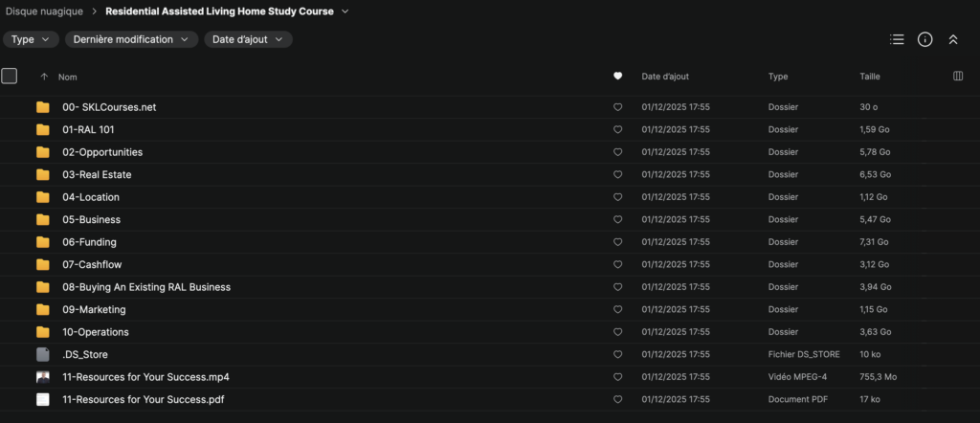The width and height of the screenshot is (980, 423).
Task: Open the Type filter dropdown
Action: pyautogui.click(x=31, y=39)
